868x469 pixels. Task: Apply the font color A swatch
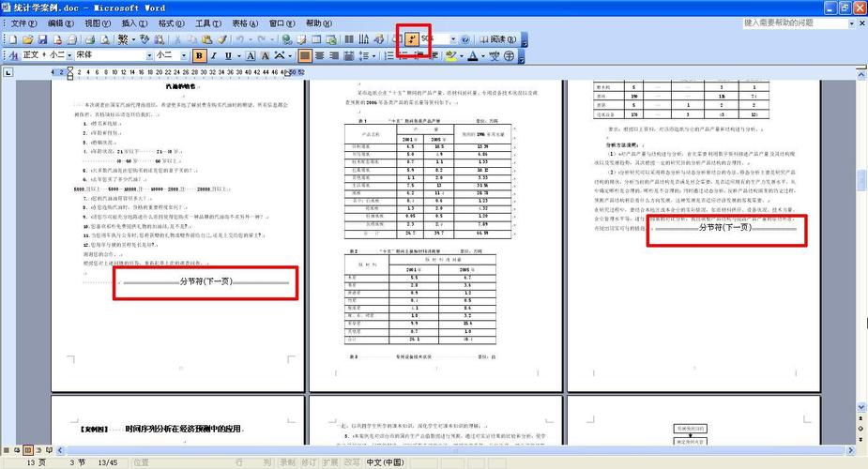coord(472,55)
